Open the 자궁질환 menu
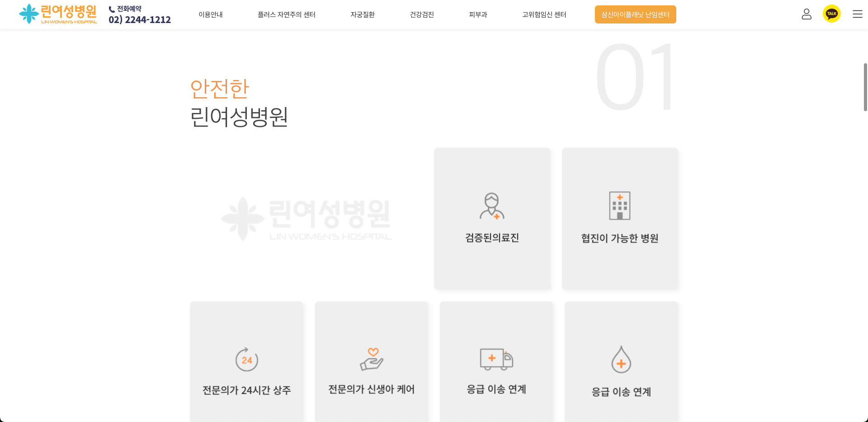This screenshot has height=422, width=868. (x=363, y=14)
